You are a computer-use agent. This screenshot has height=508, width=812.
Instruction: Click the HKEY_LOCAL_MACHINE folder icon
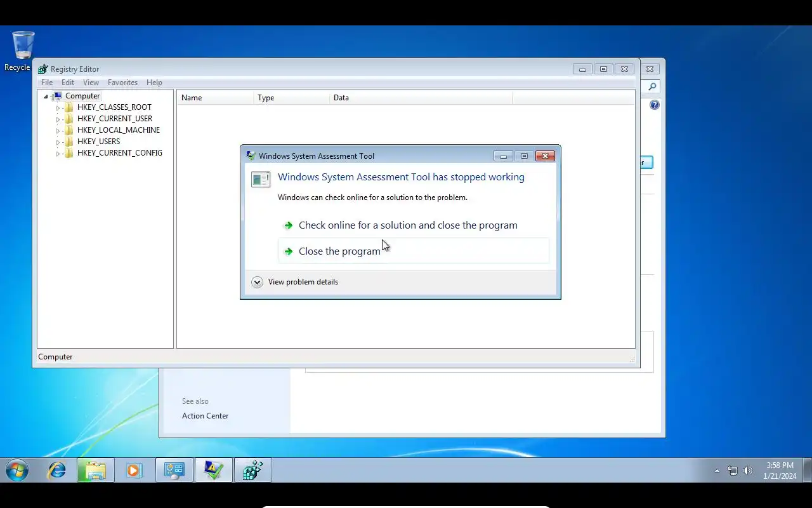coord(69,130)
